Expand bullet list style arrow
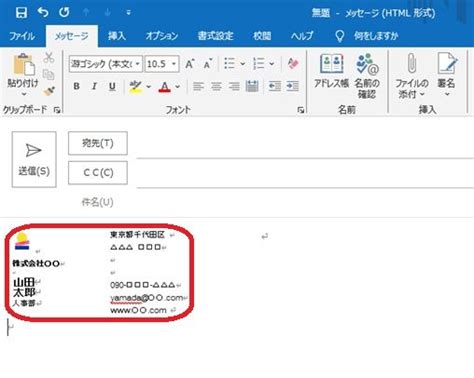 point(243,64)
